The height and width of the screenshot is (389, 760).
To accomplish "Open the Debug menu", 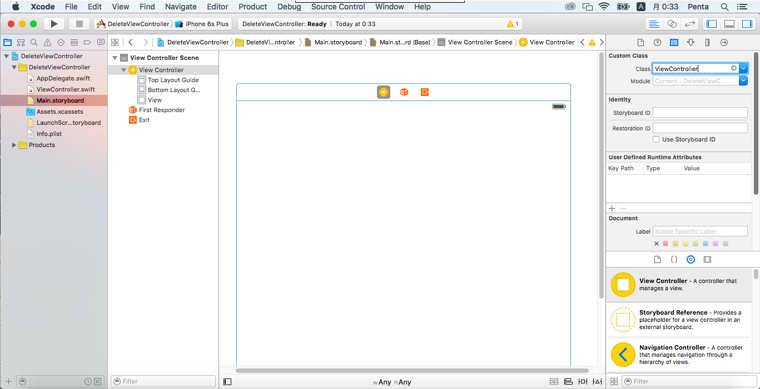I will [289, 7].
